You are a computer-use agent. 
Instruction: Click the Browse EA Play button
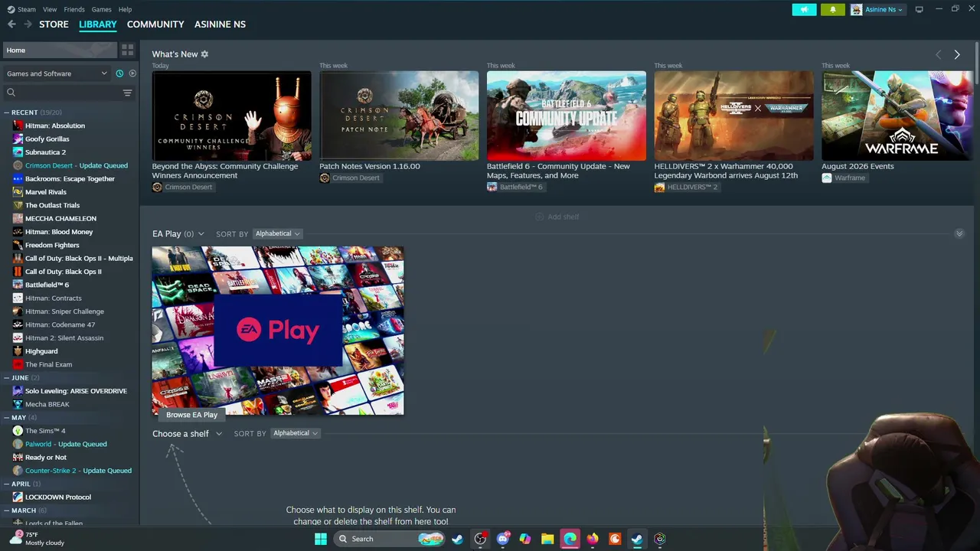[191, 415]
